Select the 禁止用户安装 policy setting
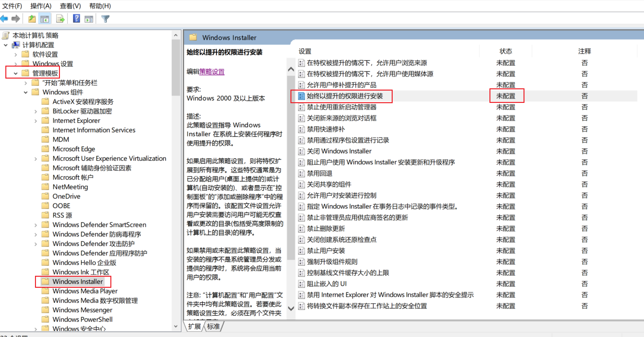The width and height of the screenshot is (644, 337). [x=326, y=251]
